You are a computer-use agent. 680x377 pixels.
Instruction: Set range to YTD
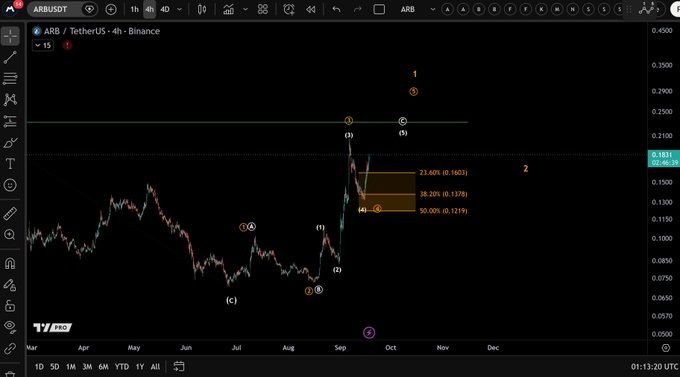point(122,367)
